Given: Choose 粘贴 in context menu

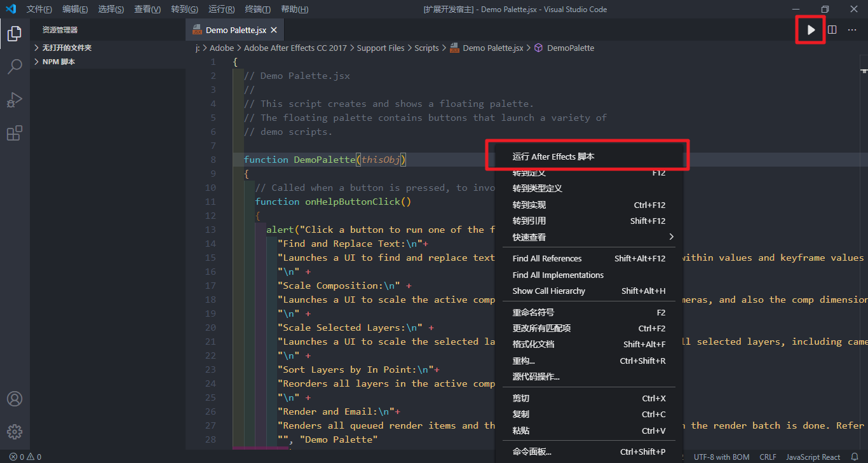Looking at the screenshot, I should 589,431.
